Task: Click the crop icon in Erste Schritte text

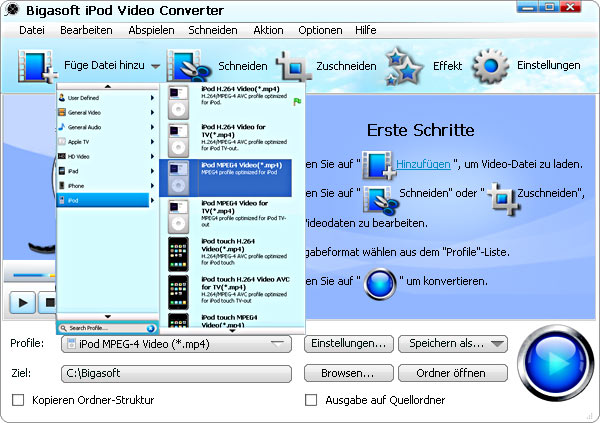Action: [x=502, y=198]
